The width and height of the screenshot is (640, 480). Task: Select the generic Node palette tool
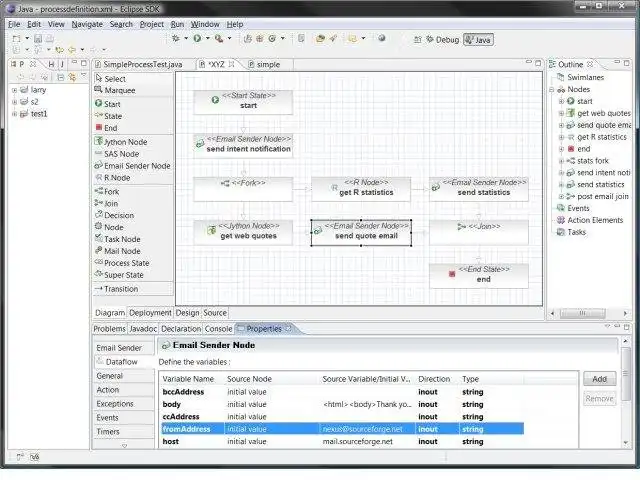tap(109, 227)
